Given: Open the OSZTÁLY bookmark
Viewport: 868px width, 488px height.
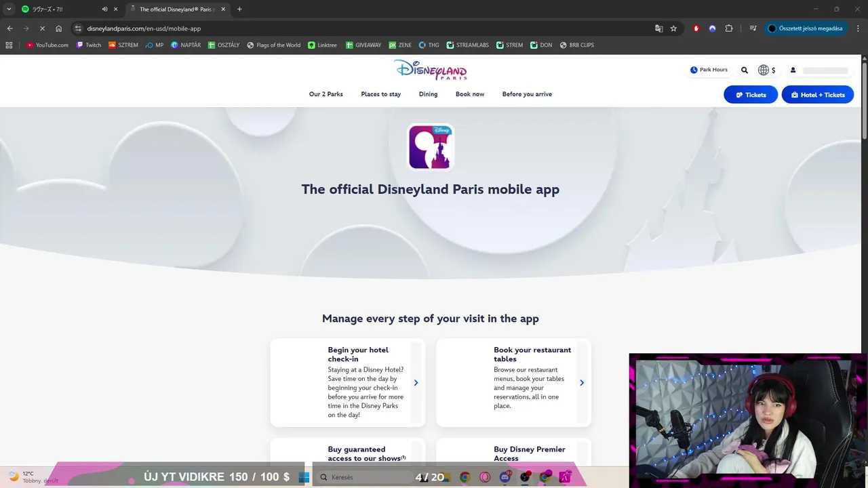Looking at the screenshot, I should 224,45.
